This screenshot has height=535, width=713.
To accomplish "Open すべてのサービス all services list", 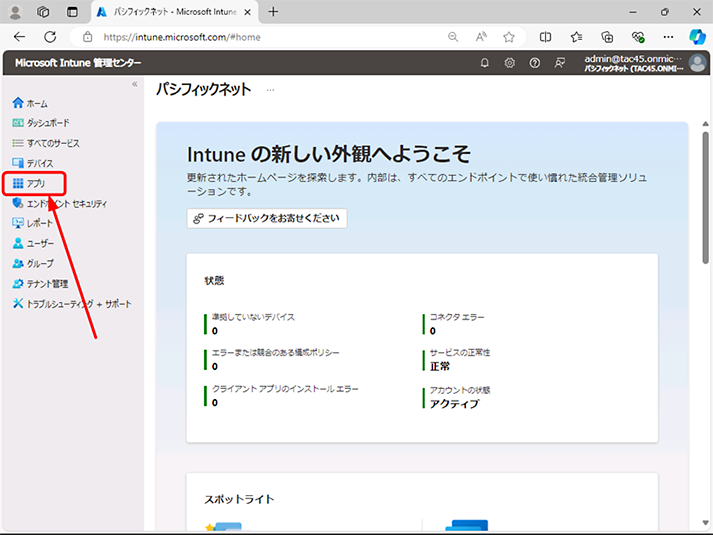I will (46, 143).
